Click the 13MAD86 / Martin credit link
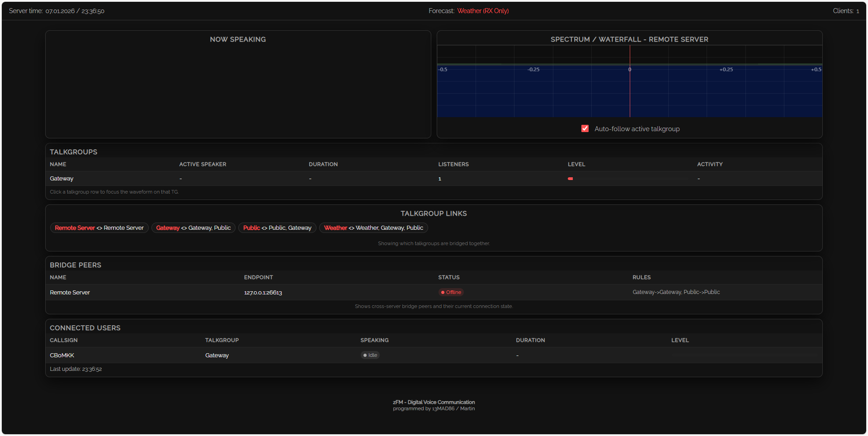Image resolution: width=868 pixels, height=436 pixels. (453, 408)
